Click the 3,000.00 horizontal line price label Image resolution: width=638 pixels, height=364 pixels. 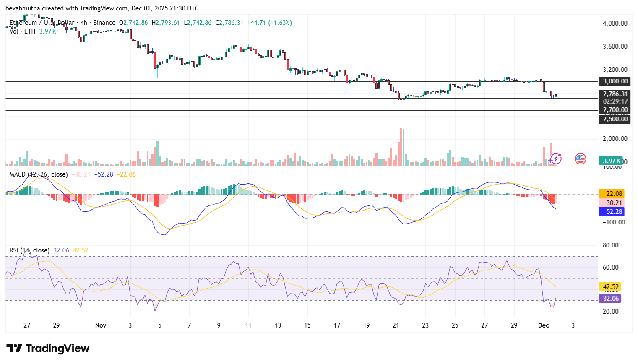coord(615,81)
